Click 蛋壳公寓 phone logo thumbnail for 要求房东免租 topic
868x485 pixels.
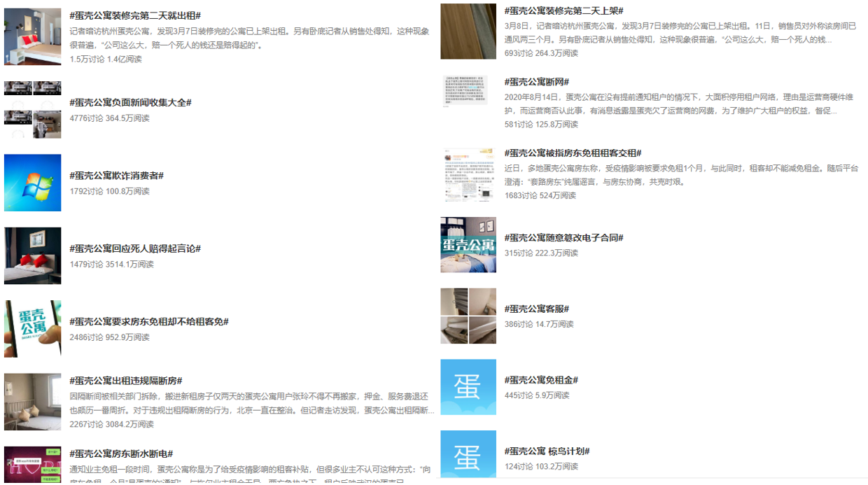pyautogui.click(x=32, y=329)
